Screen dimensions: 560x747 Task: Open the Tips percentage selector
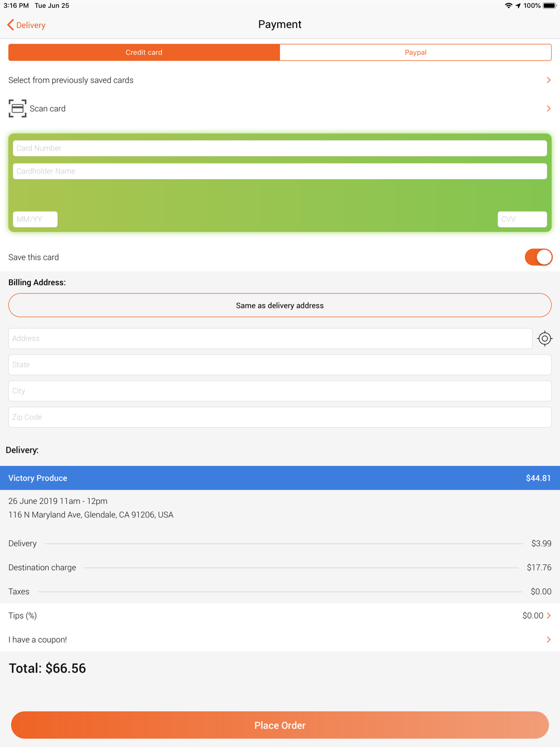pos(280,615)
